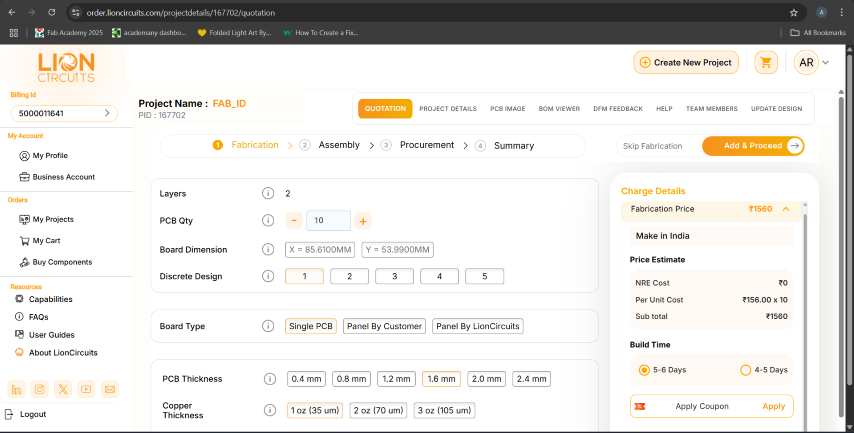Image resolution: width=854 pixels, height=433 pixels.
Task: Click the PCB Qty input field
Action: [328, 221]
